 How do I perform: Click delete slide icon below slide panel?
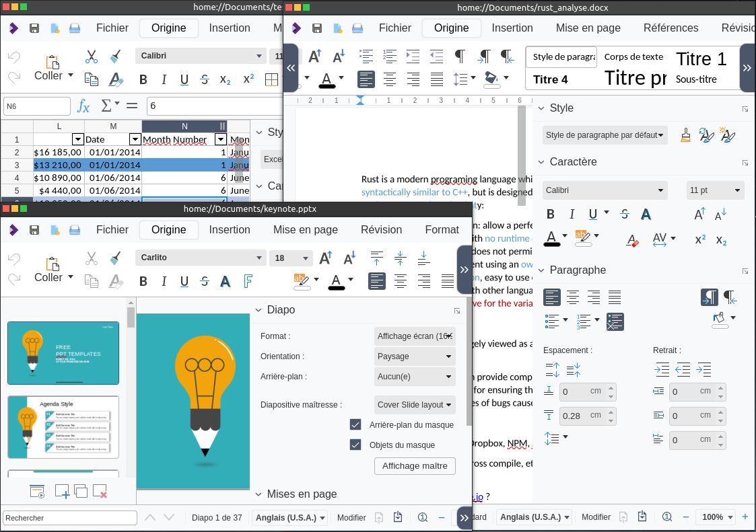(100, 492)
